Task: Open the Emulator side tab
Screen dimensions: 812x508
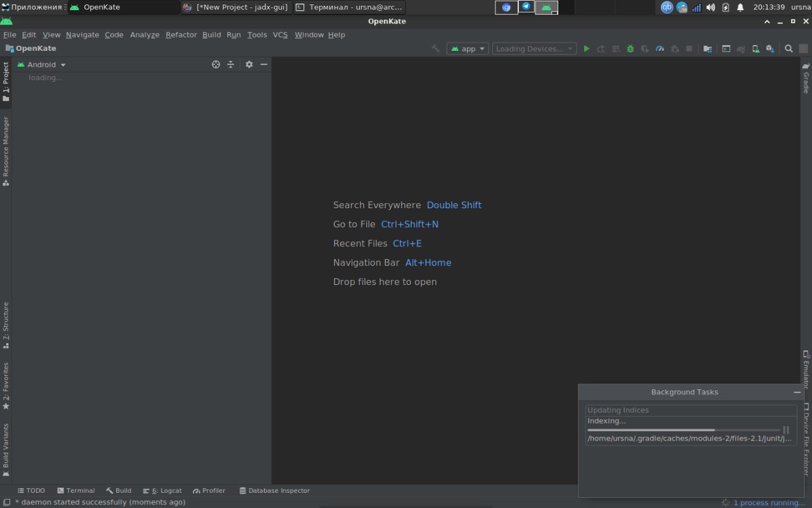Action: (806, 370)
